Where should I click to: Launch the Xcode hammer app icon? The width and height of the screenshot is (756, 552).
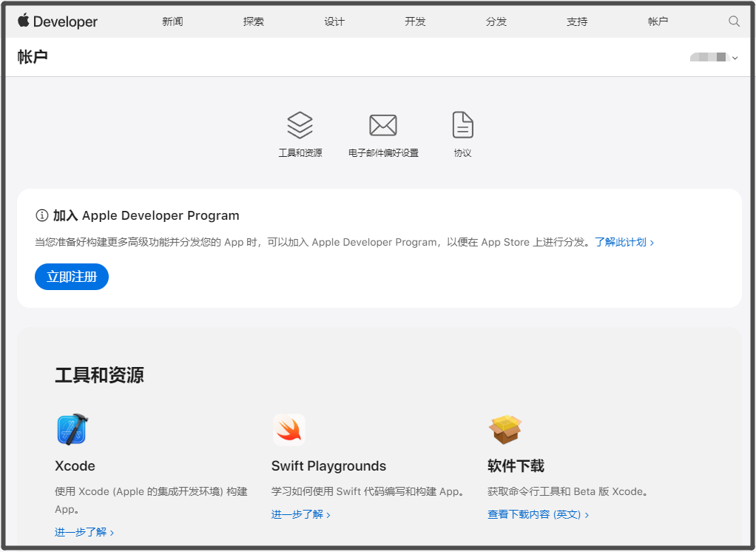(72, 429)
